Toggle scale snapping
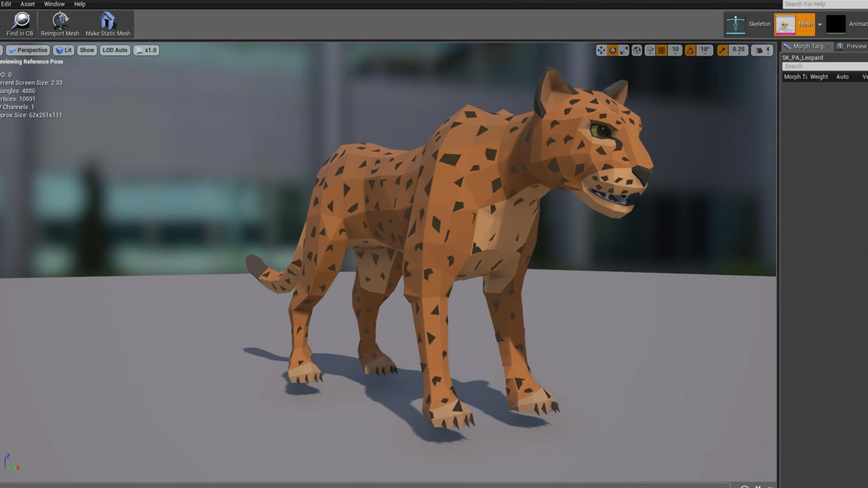Screen dimensions: 868x488 click(722, 50)
